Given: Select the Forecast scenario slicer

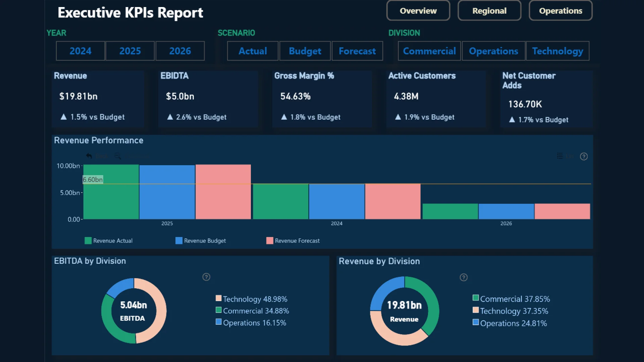Looking at the screenshot, I should (x=357, y=51).
